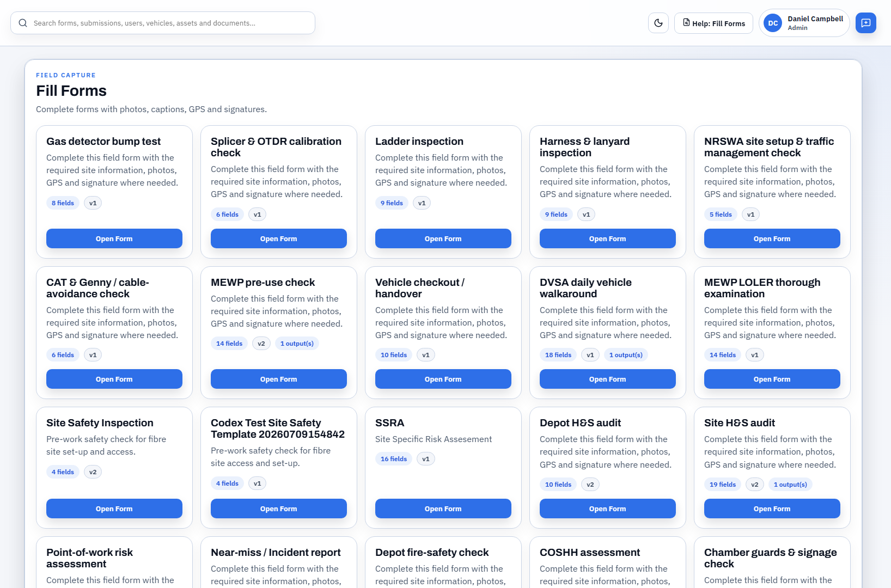Screen dimensions: 891x588
Task: Click the DC user avatar
Action: [x=773, y=23]
